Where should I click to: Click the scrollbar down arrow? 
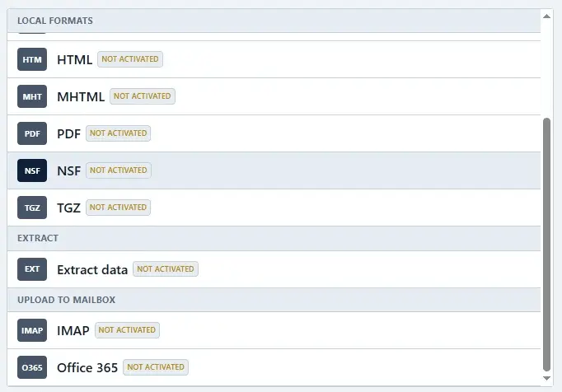tap(546, 378)
